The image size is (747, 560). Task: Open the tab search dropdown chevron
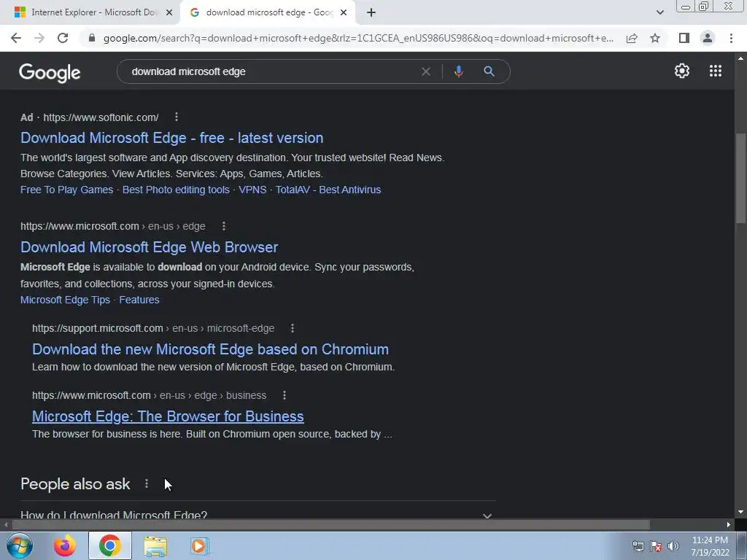659,12
